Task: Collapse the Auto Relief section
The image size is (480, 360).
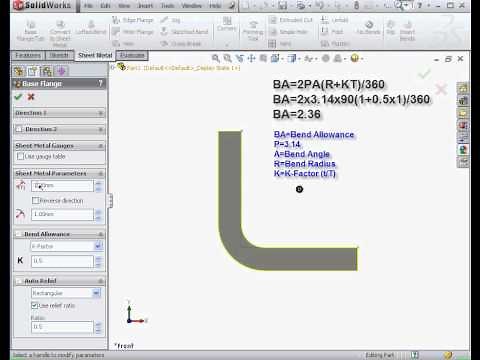Action: pyautogui.click(x=101, y=281)
